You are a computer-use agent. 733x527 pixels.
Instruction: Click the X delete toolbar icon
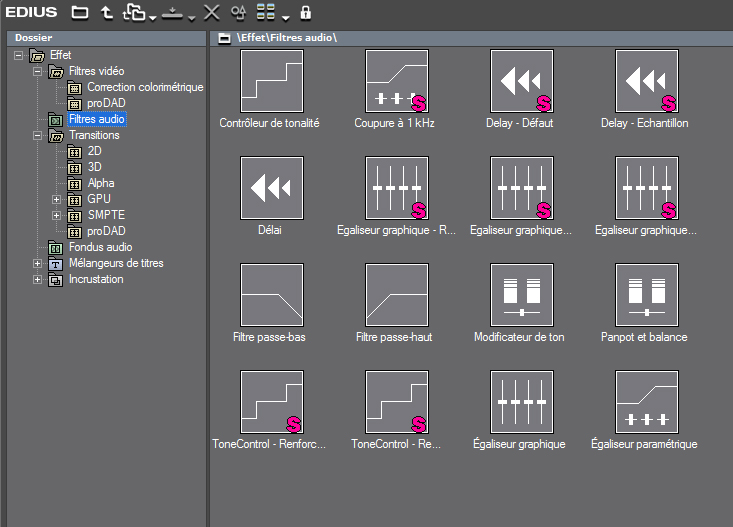point(212,13)
